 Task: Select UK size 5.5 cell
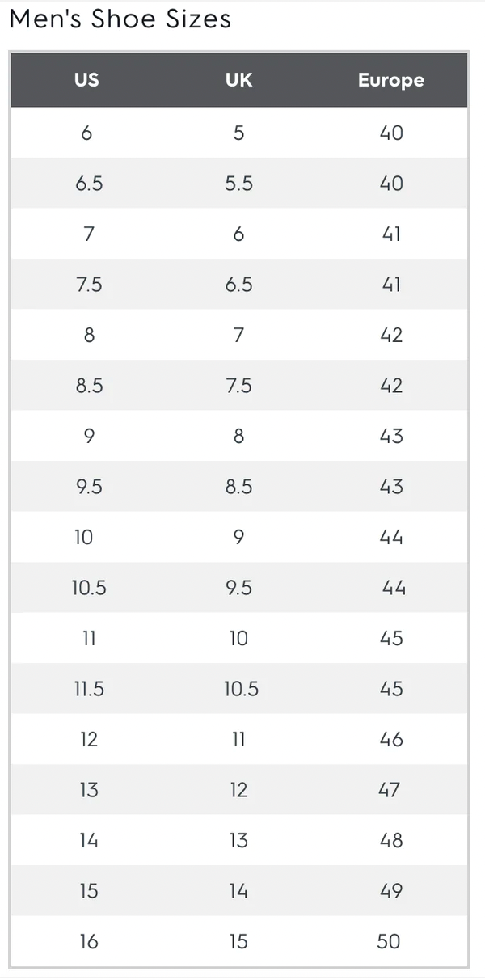click(238, 184)
